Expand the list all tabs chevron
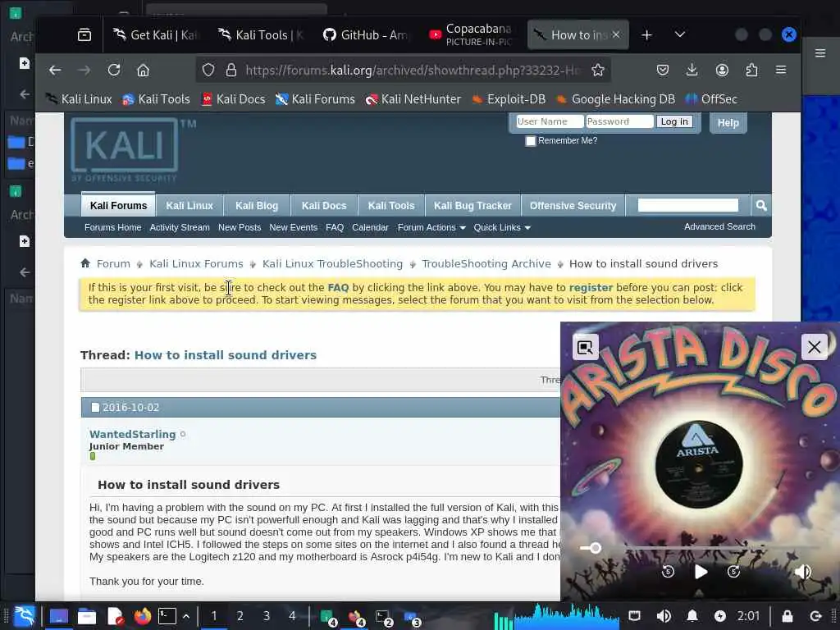840x630 pixels. coord(680,34)
